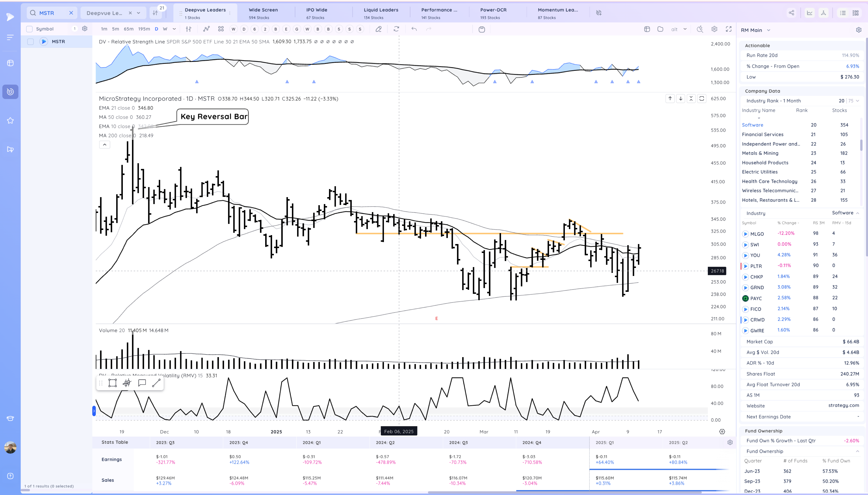Click the eraser tool in chart toolbar
Screen dimensions: 868x495
click(x=378, y=29)
